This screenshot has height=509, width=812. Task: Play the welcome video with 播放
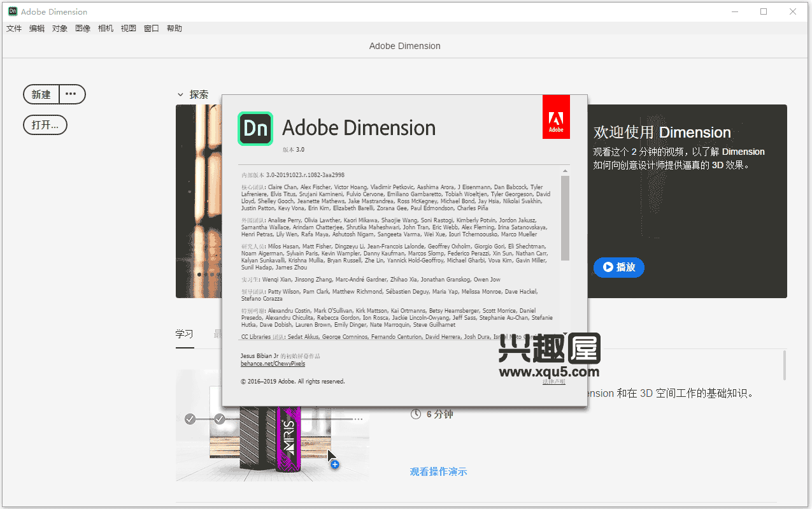619,267
